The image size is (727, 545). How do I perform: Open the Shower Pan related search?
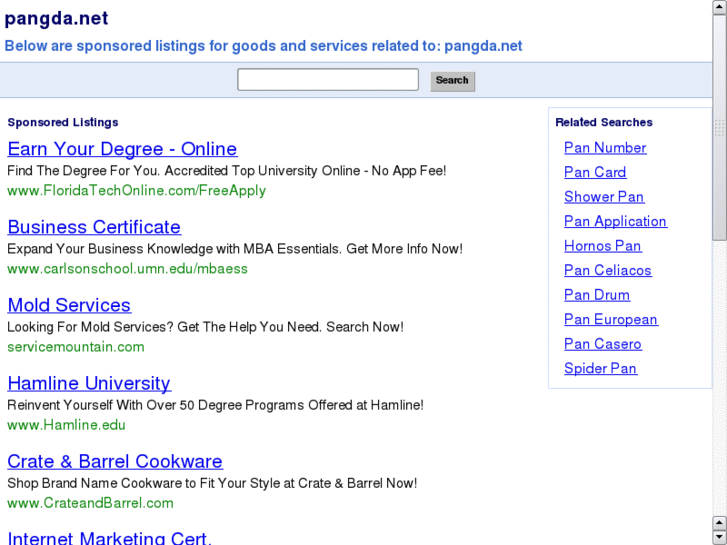[604, 197]
